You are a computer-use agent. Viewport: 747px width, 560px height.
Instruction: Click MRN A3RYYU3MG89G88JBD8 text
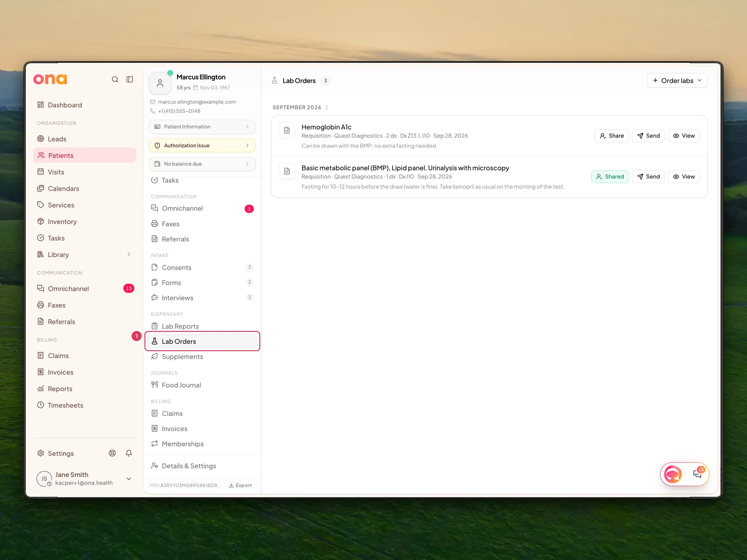tap(184, 486)
